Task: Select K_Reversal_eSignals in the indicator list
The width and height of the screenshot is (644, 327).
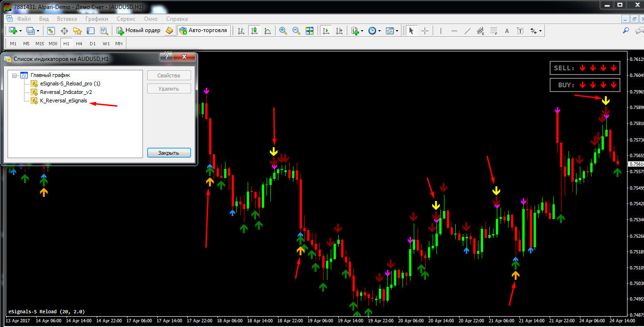Action: point(63,101)
